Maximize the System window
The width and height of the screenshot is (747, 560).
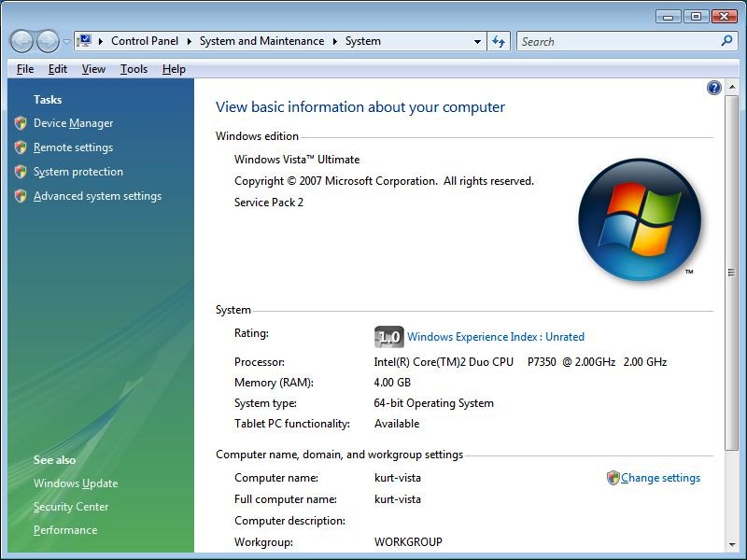point(696,17)
